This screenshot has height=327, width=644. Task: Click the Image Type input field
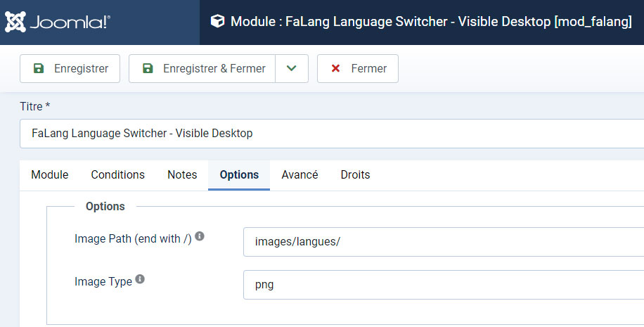coord(444,285)
